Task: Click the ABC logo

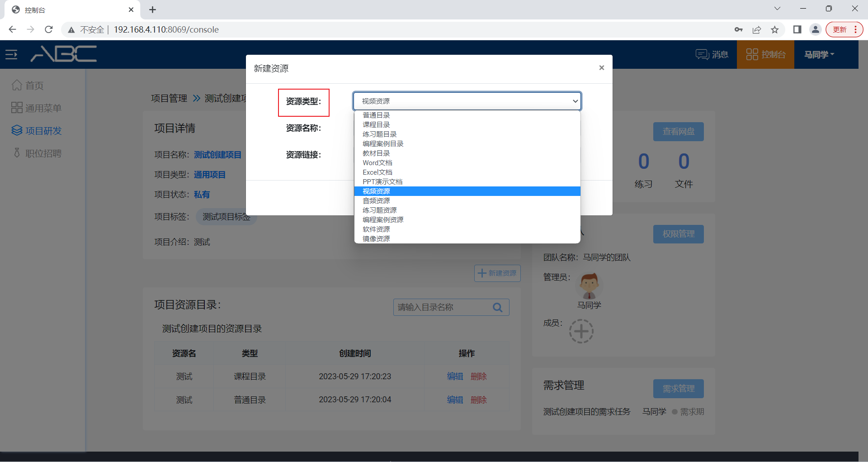Action: [x=64, y=54]
